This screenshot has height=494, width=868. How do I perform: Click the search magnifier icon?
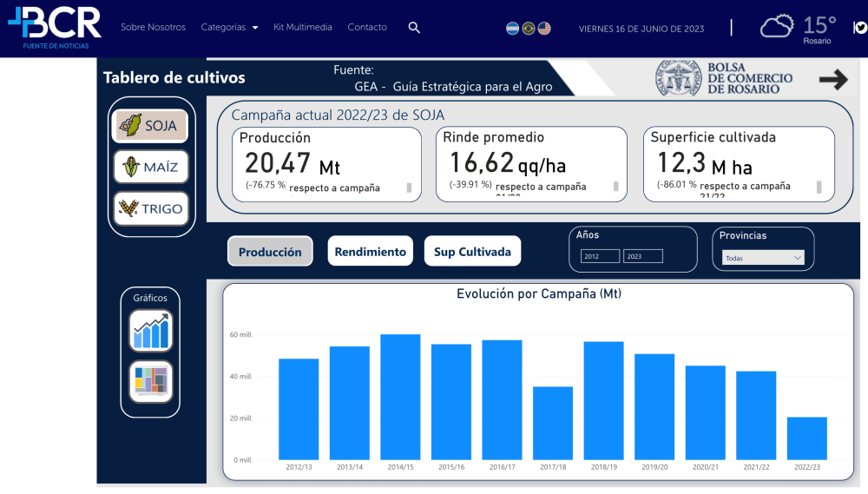coord(414,28)
